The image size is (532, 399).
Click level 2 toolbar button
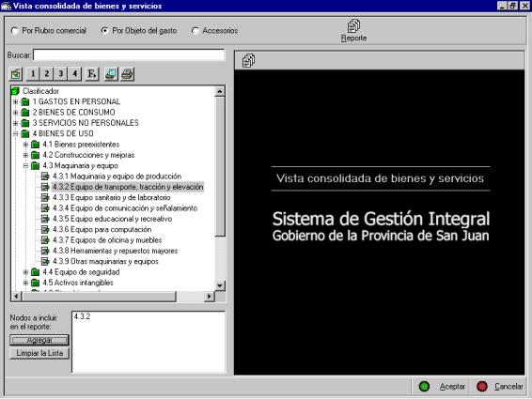46,73
